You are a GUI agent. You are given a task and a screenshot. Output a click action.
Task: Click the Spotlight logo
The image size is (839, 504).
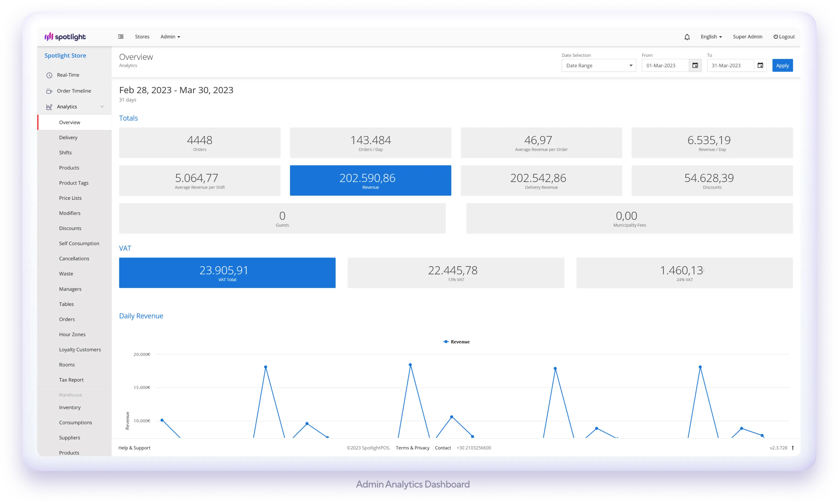[x=65, y=37]
